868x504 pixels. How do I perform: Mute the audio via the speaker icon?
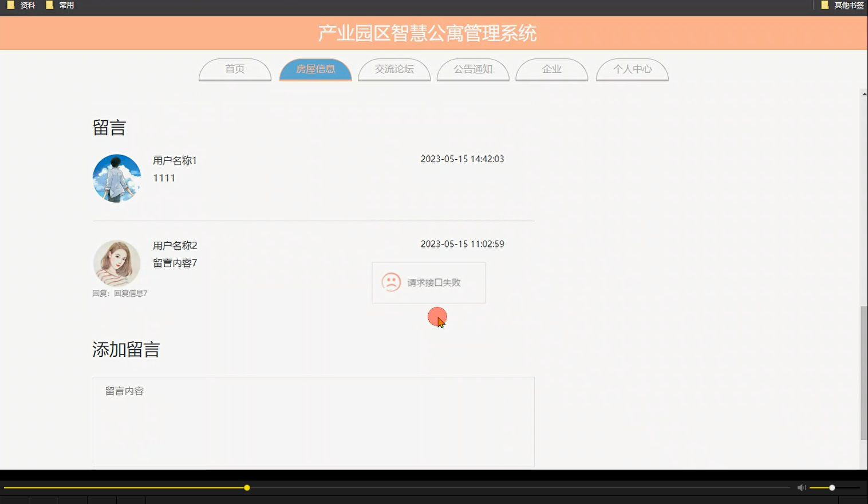(801, 487)
